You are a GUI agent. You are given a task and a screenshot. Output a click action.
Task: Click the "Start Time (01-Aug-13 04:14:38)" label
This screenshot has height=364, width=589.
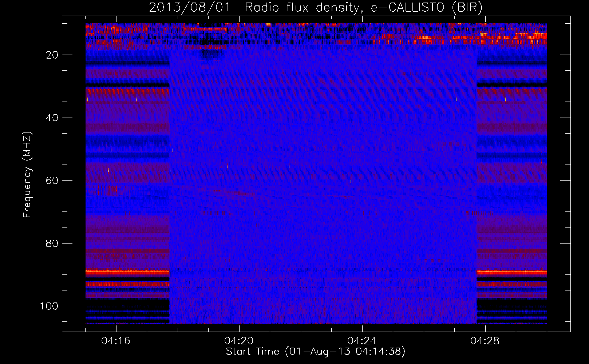[316, 352]
